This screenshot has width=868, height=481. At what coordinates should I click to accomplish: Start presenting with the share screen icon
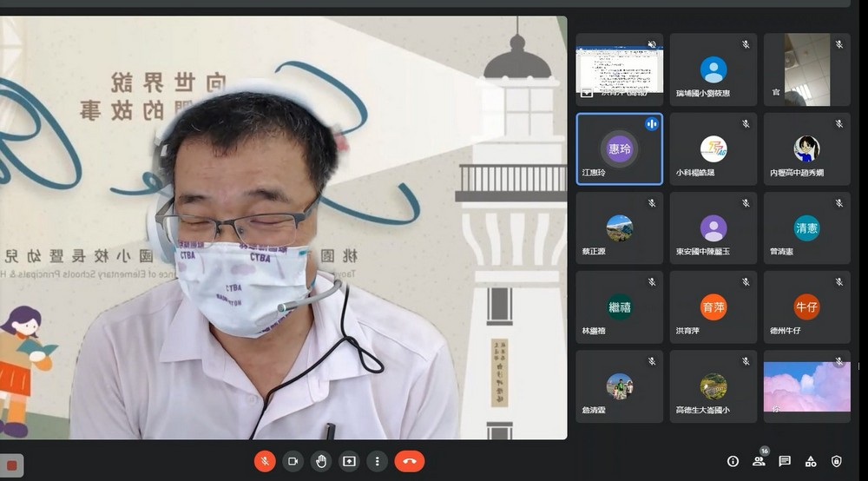click(349, 461)
